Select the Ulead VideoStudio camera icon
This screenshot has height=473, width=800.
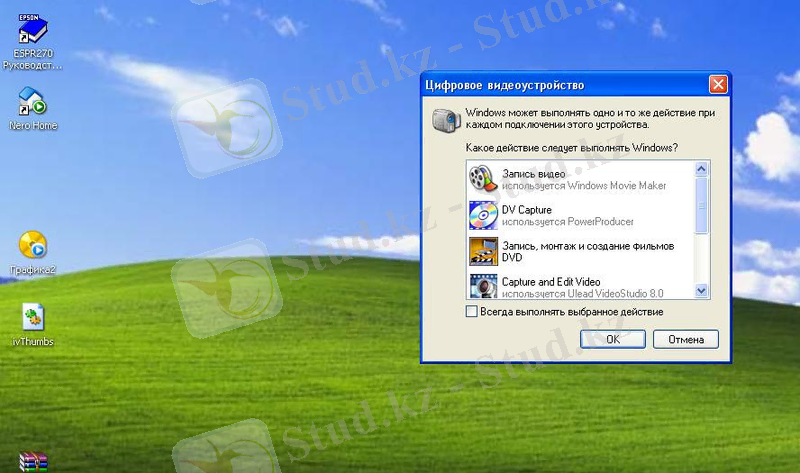coord(483,286)
